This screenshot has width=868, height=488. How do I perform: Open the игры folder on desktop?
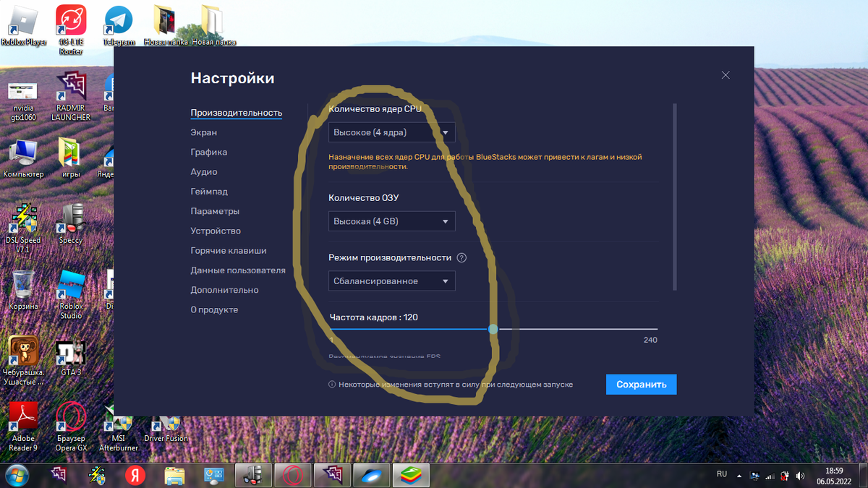(71, 158)
